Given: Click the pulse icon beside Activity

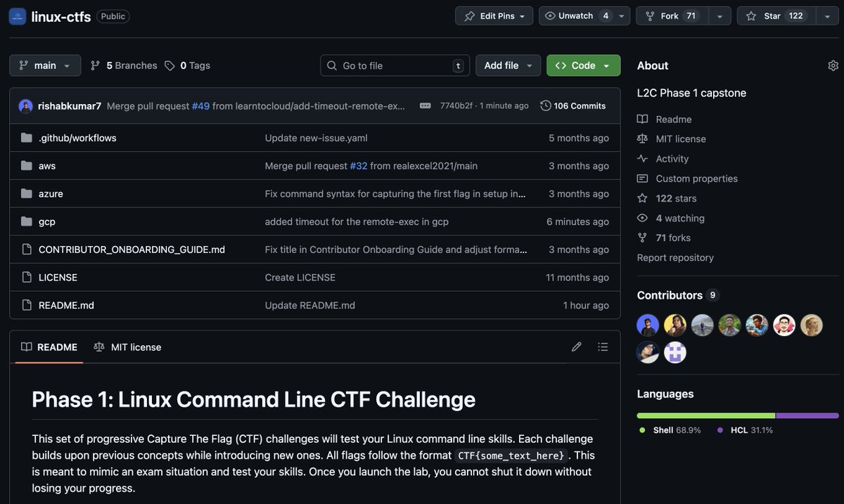Looking at the screenshot, I should pos(642,159).
